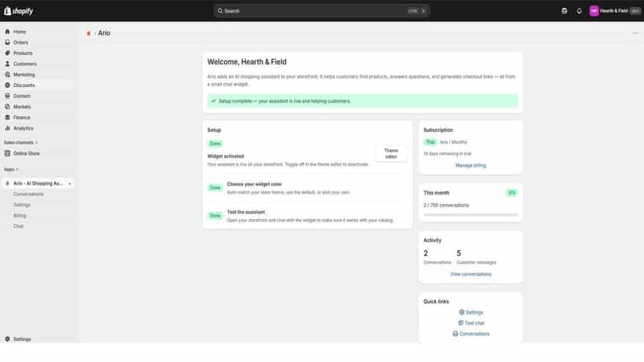Open the notifications bell

(579, 11)
